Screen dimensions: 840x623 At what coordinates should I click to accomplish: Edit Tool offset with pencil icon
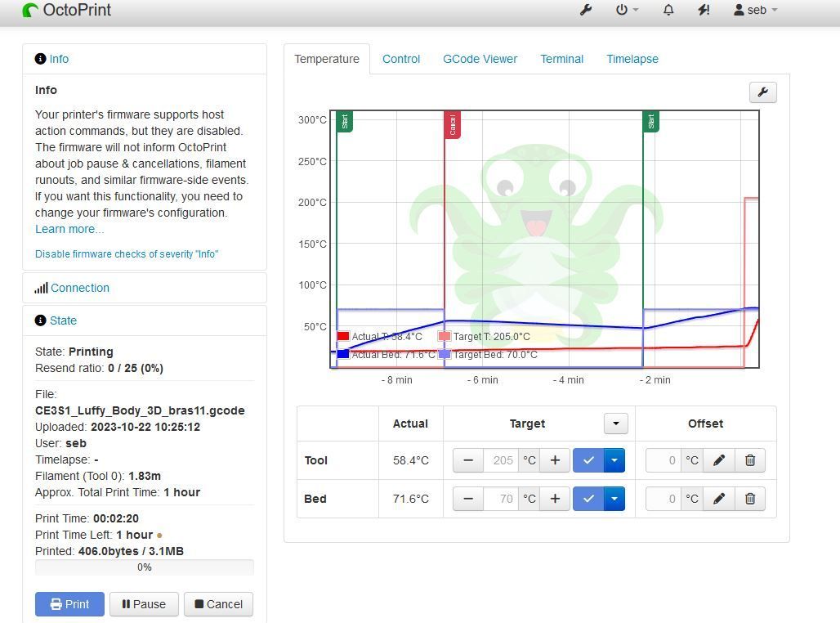tap(719, 460)
